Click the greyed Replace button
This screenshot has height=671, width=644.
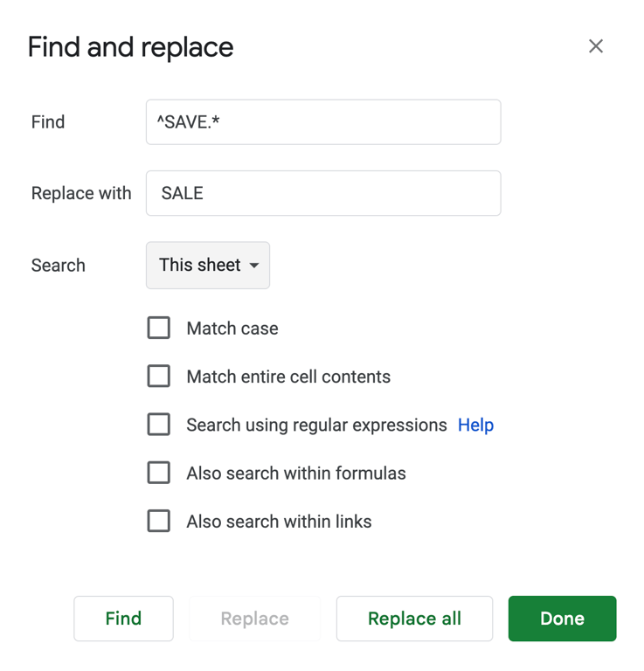[x=254, y=619]
